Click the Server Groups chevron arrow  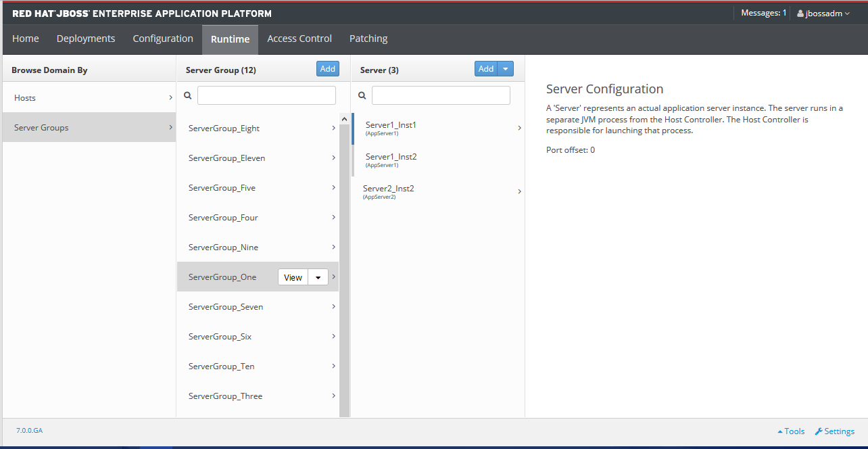[170, 127]
